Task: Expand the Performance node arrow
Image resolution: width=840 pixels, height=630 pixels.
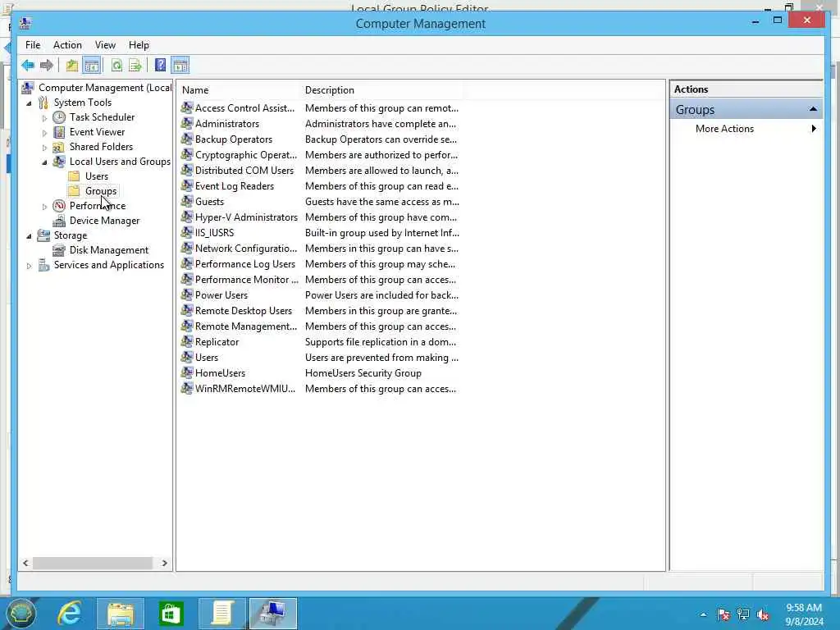Action: coord(44,206)
